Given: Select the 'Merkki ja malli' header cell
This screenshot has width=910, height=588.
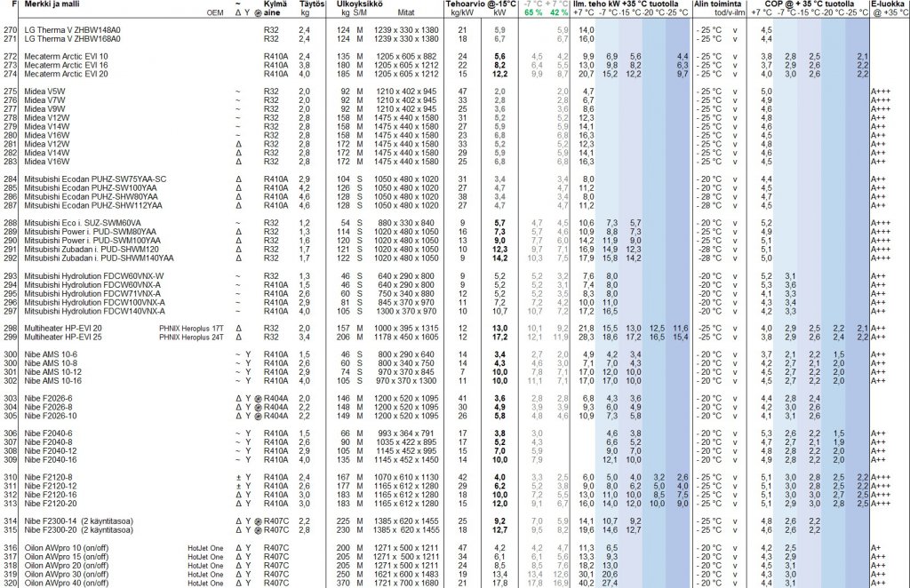Looking at the screenshot, I should pos(52,4).
